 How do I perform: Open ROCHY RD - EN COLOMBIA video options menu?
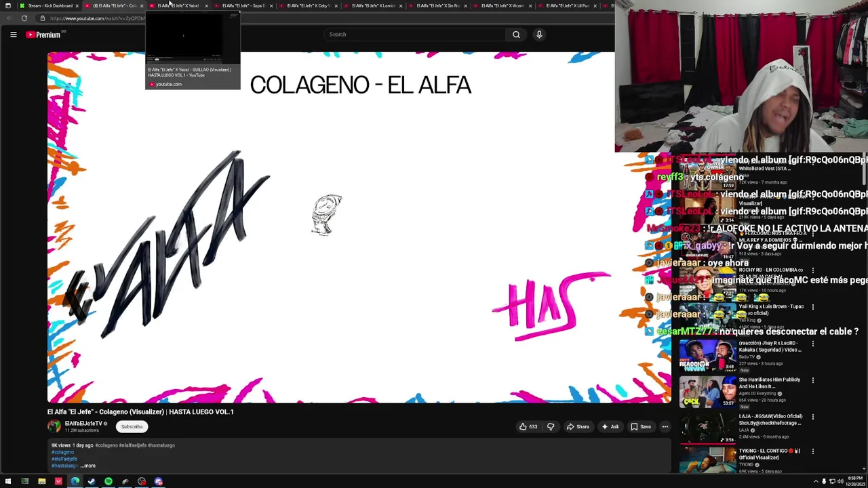coord(813,270)
